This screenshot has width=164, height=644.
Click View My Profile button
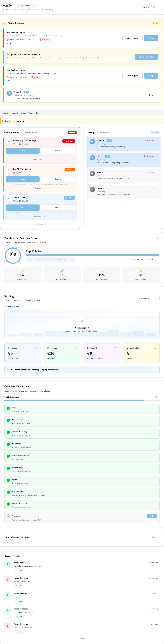click(149, 7)
